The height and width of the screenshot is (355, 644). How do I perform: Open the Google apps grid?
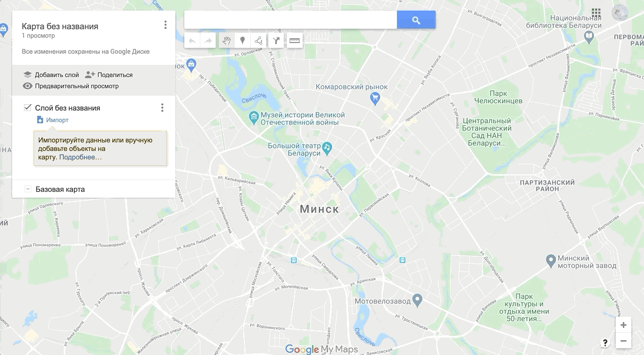point(596,12)
